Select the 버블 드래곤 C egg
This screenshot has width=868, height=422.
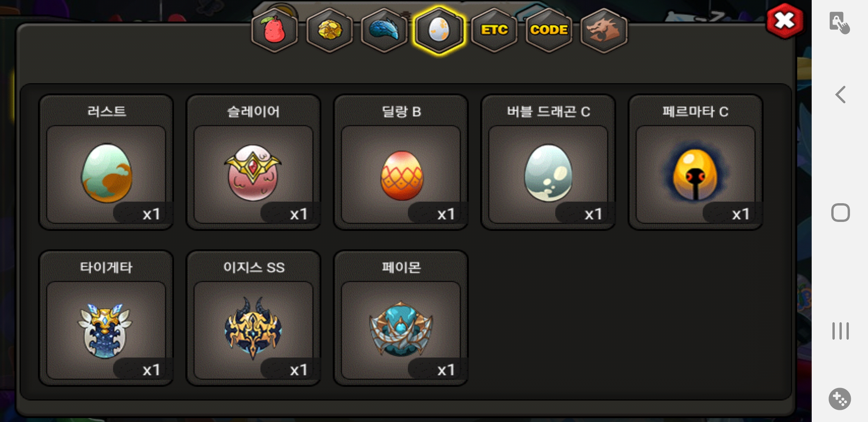(548, 162)
